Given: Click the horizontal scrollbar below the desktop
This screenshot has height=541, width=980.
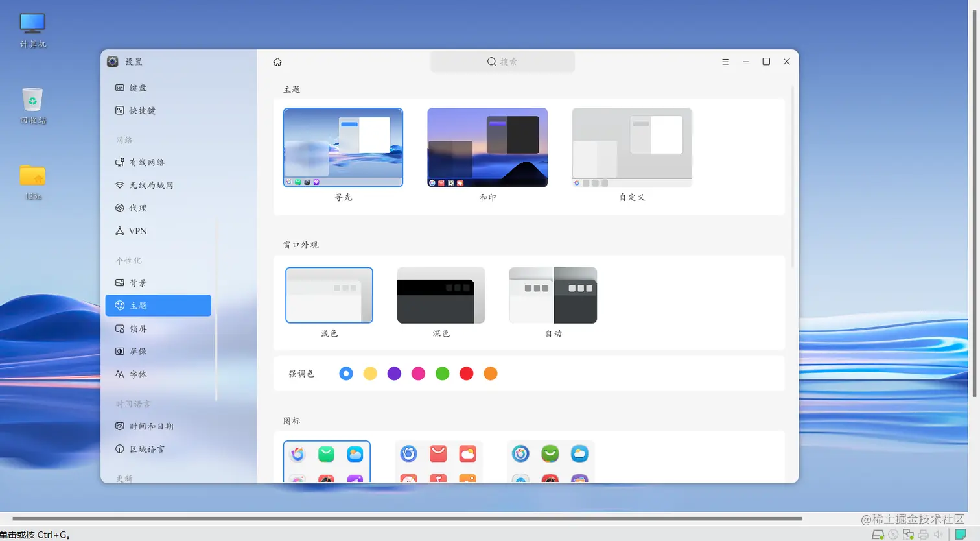Looking at the screenshot, I should click(407, 519).
